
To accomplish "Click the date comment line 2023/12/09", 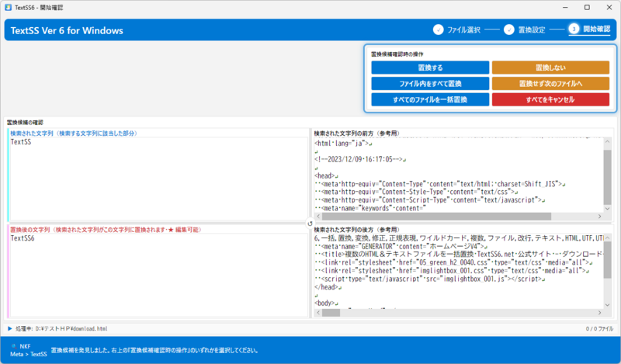I will [x=360, y=159].
